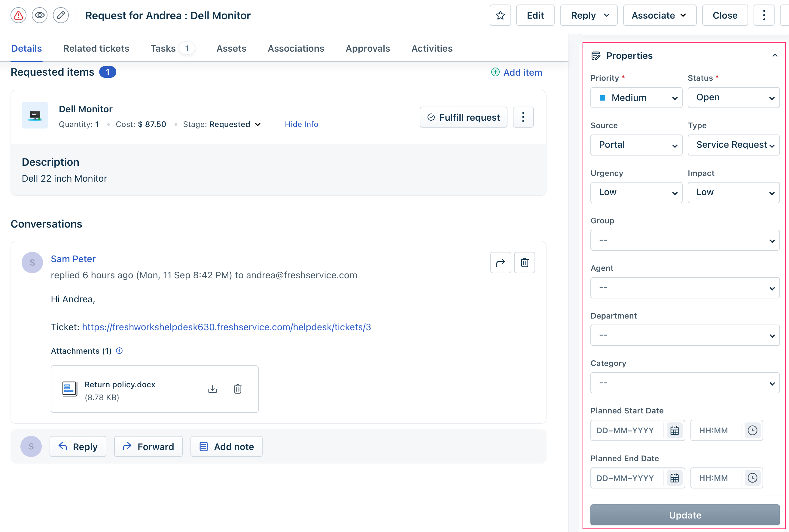This screenshot has width=789, height=532.
Task: Click the Update button
Action: coord(685,515)
